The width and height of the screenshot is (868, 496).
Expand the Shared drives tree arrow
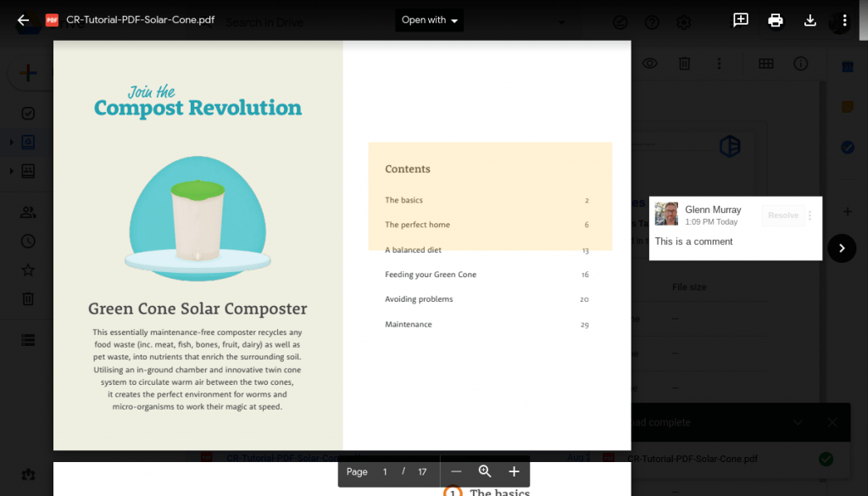tap(11, 171)
